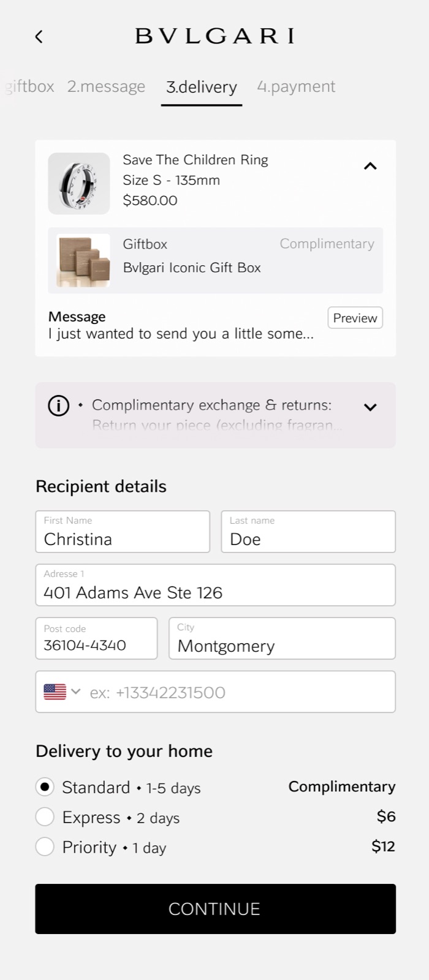The width and height of the screenshot is (429, 980).
Task: Go to the giftbox step tab
Action: click(29, 86)
